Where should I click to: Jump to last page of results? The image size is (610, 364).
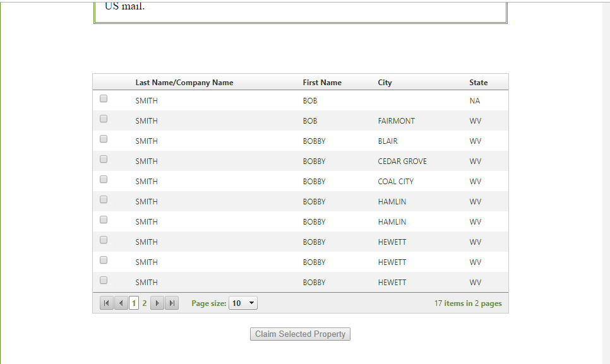(172, 303)
